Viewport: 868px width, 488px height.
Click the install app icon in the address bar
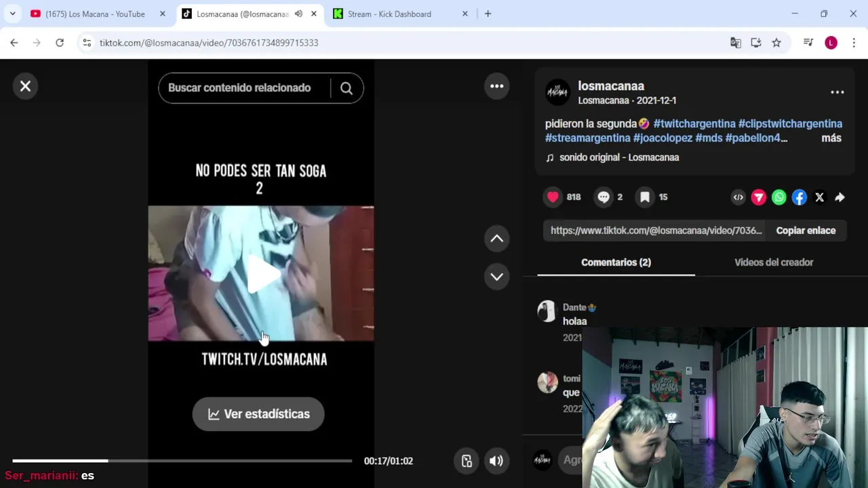pos(756,43)
